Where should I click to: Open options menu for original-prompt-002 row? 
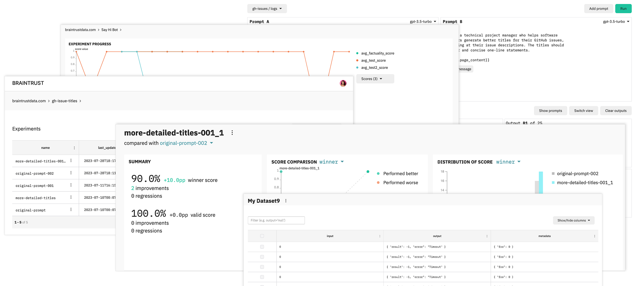[x=71, y=173]
